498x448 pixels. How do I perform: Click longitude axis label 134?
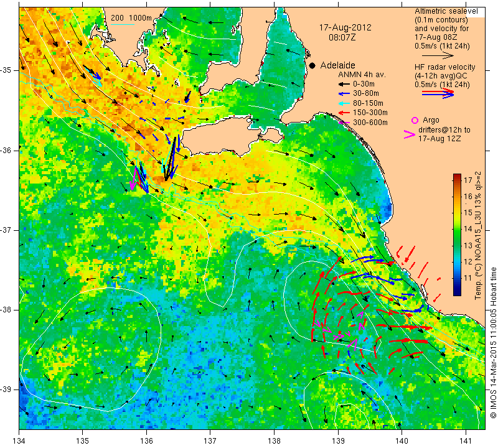coord(19,441)
